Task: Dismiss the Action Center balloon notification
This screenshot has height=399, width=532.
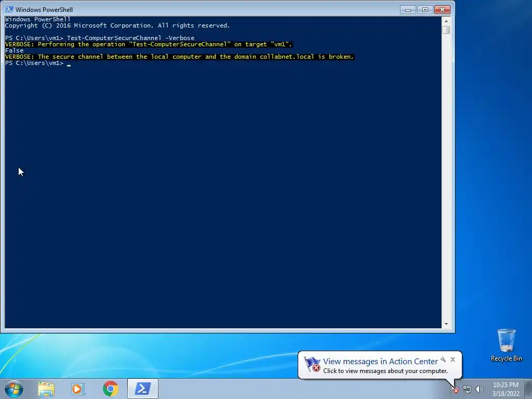Action: 453,360
